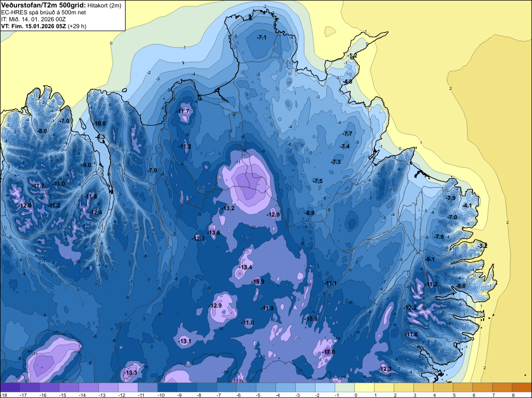532x398 pixels.
Task: Click the -12.0 temperature value
Action: tap(25, 205)
